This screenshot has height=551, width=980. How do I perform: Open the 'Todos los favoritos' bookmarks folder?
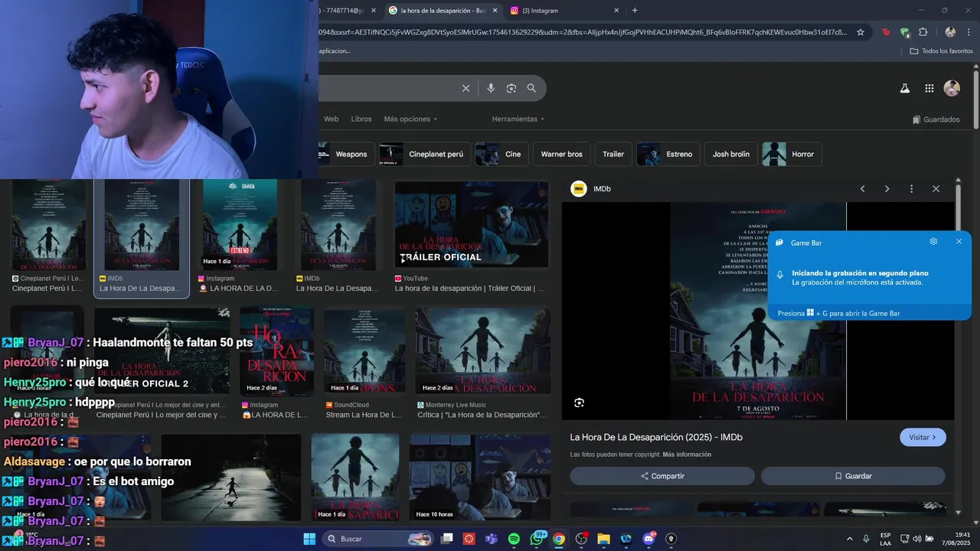point(941,51)
